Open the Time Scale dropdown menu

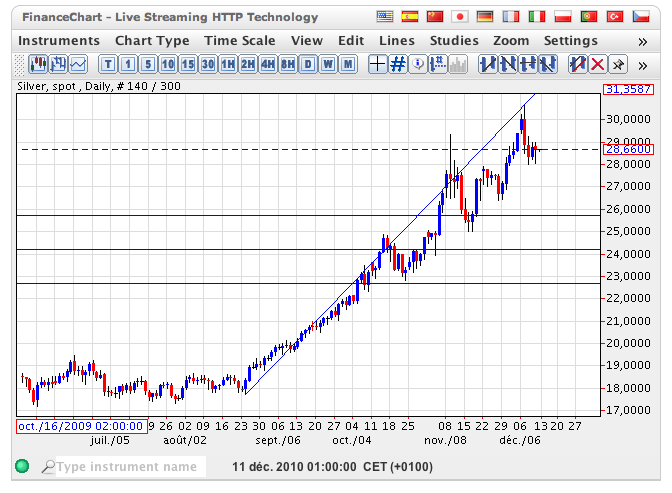coord(240,40)
